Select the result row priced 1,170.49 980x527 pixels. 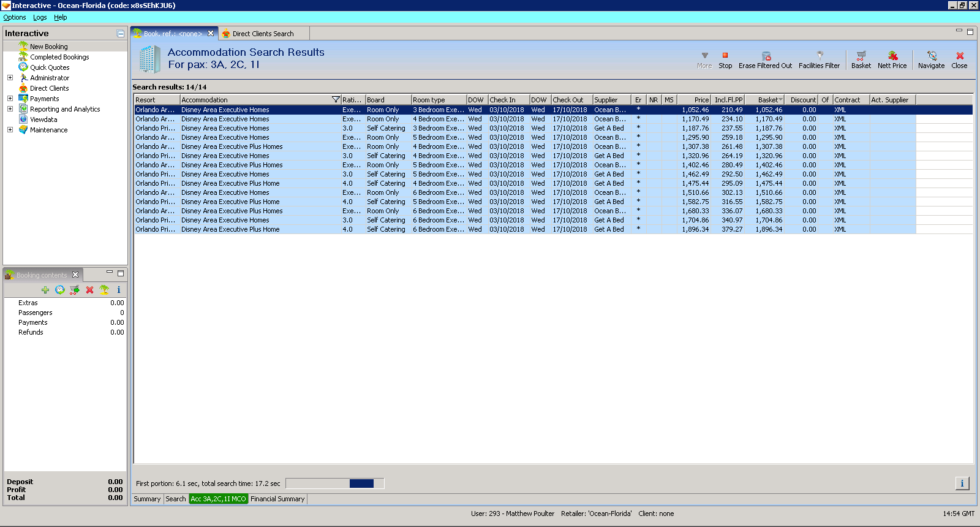525,119
